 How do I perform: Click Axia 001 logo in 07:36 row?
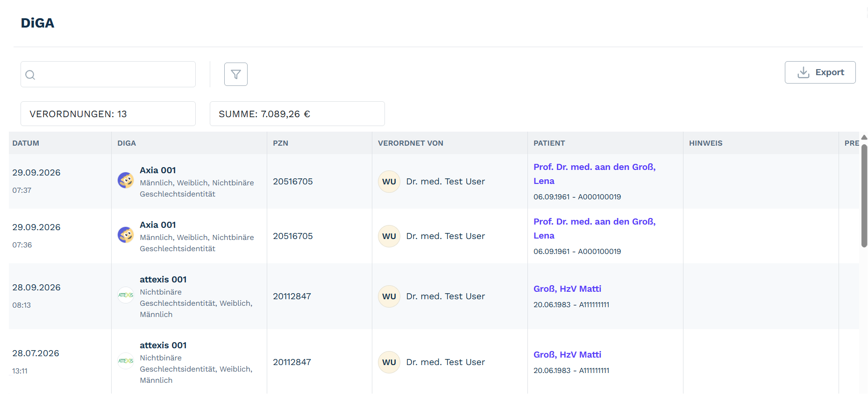(x=126, y=235)
